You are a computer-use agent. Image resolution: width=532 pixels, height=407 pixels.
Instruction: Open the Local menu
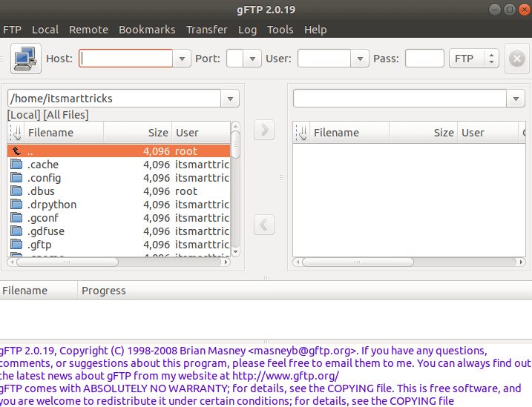point(45,30)
